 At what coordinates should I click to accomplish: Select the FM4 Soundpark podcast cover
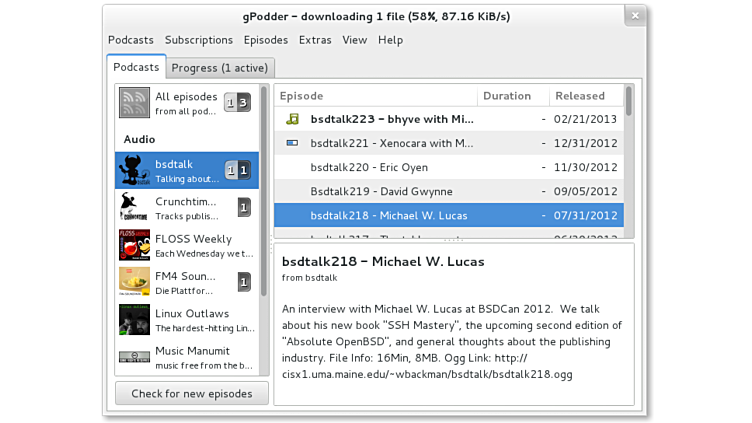point(135,282)
